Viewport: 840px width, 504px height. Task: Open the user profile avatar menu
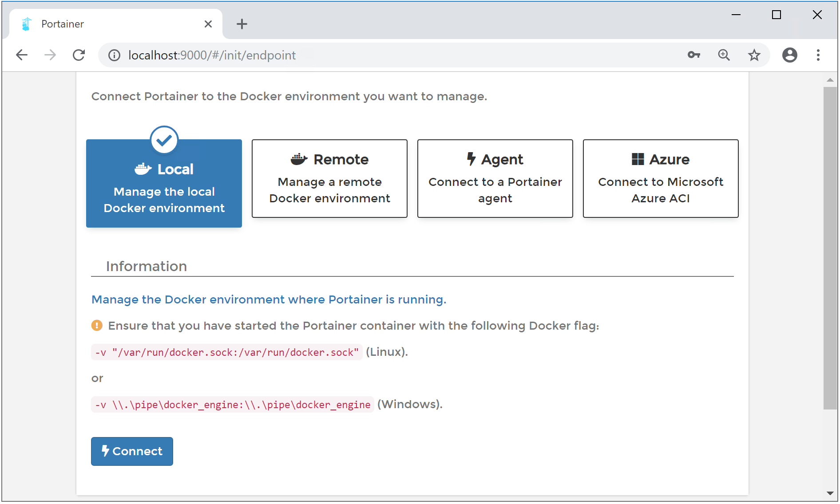pos(789,55)
